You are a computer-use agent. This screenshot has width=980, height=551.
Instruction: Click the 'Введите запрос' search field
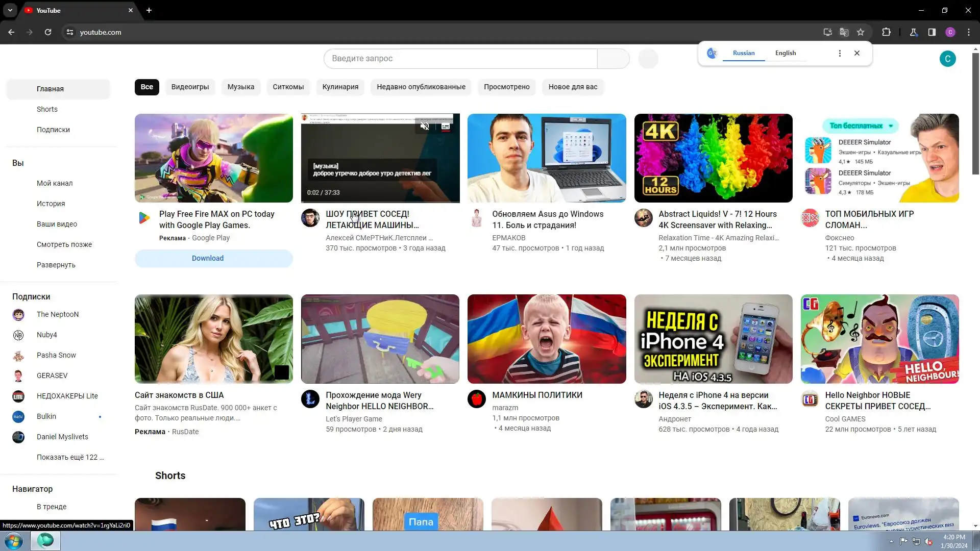(459, 59)
